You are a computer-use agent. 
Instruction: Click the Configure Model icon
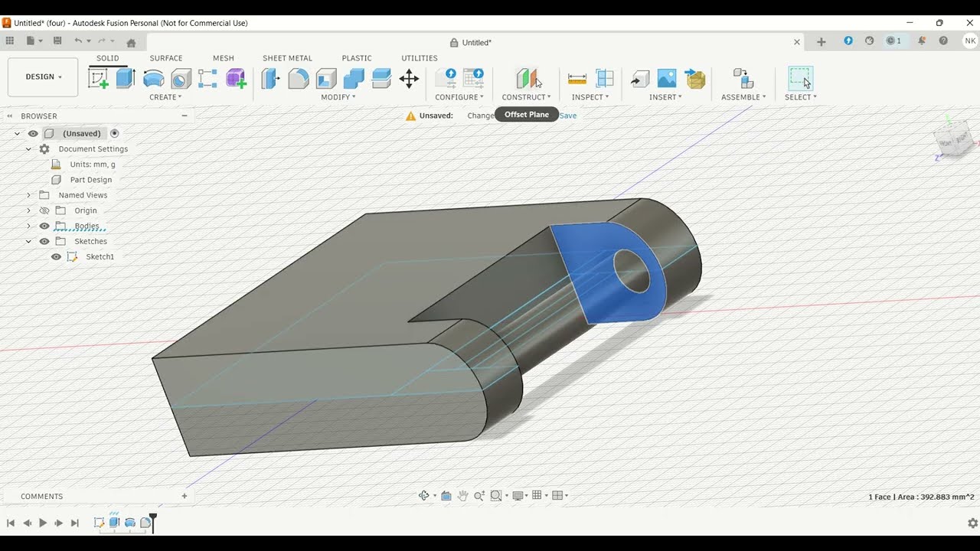[446, 78]
